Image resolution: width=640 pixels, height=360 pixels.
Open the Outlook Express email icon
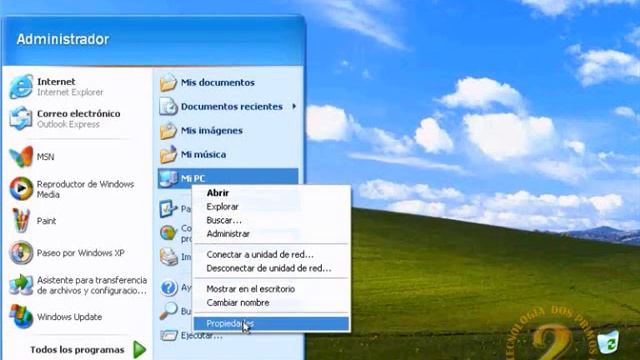[21, 118]
